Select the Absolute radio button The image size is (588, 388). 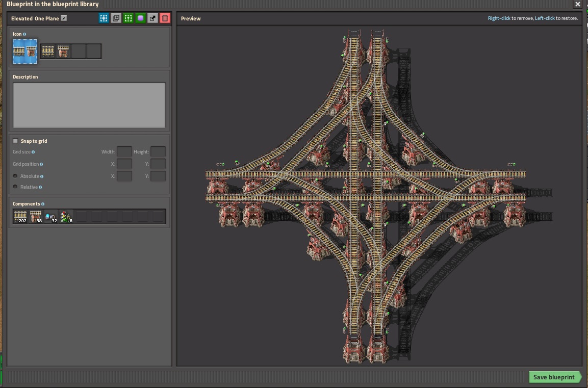[15, 176]
